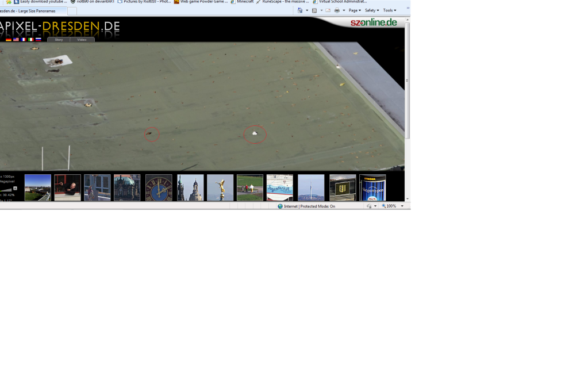Screen dimensions: 588x383
Task: Open the man leaning from window thumbnail
Action: pos(67,187)
